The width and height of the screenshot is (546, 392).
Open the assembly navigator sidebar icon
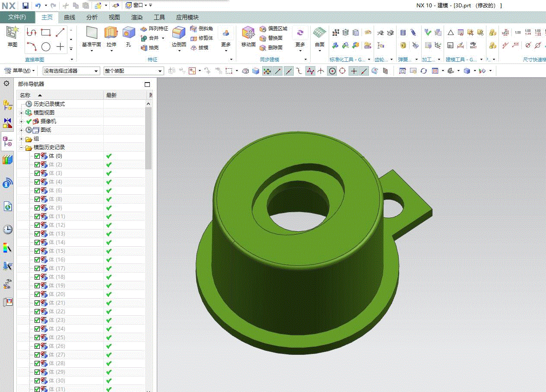8,105
